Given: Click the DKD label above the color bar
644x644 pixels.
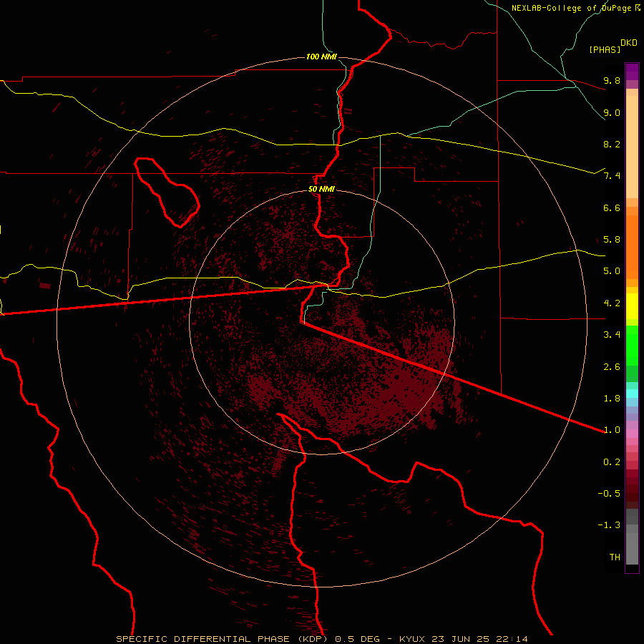Looking at the screenshot, I should [x=629, y=43].
